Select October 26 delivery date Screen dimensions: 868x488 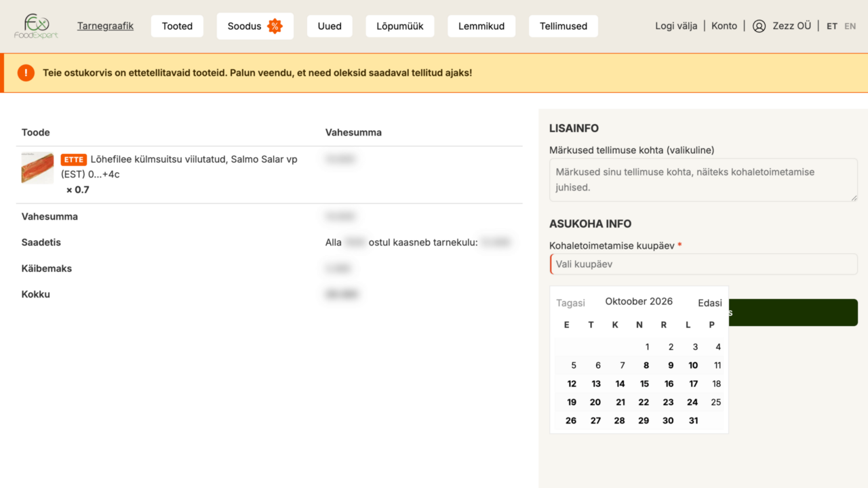(x=571, y=420)
